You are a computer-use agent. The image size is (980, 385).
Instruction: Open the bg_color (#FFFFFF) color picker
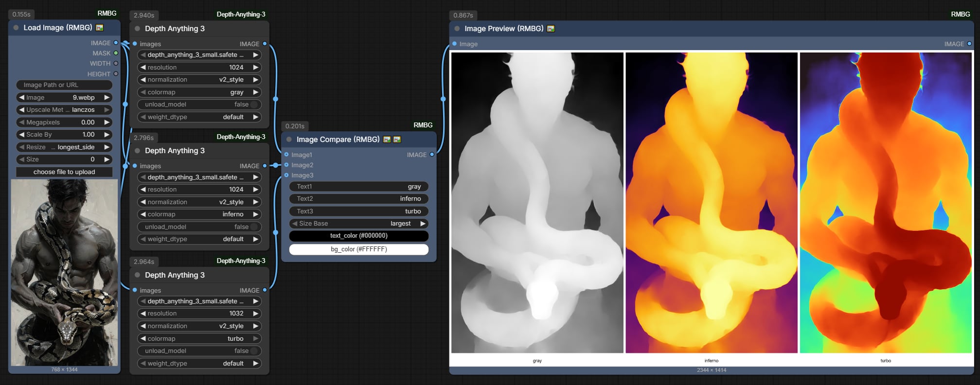[x=359, y=249]
